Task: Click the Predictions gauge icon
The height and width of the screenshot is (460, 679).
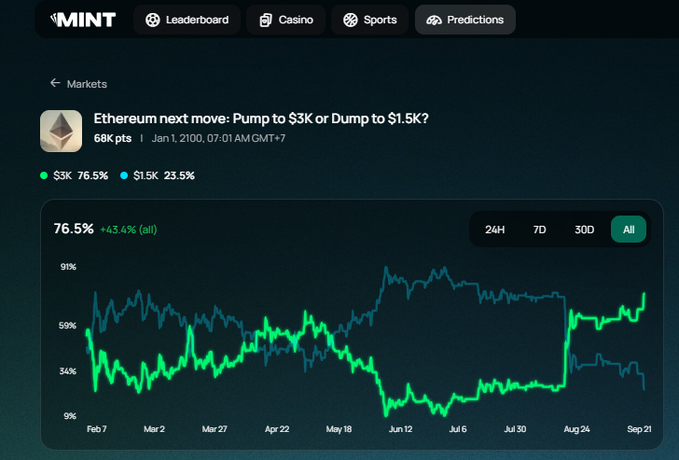Action: point(434,20)
